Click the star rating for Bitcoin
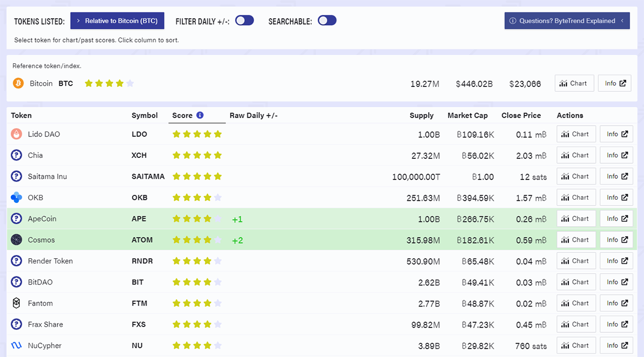The width and height of the screenshot is (644, 357). point(109,83)
